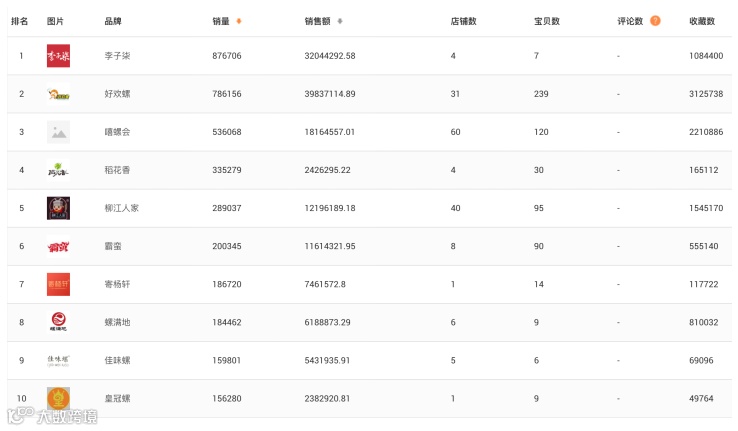Click sales volume 200345
Screen dimensions: 738x431
pyautogui.click(x=227, y=247)
